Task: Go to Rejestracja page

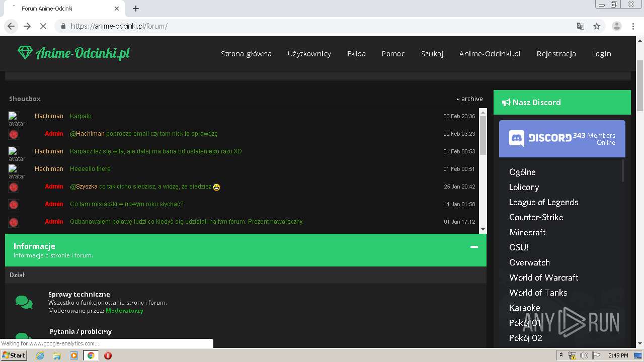Action: coord(556,54)
